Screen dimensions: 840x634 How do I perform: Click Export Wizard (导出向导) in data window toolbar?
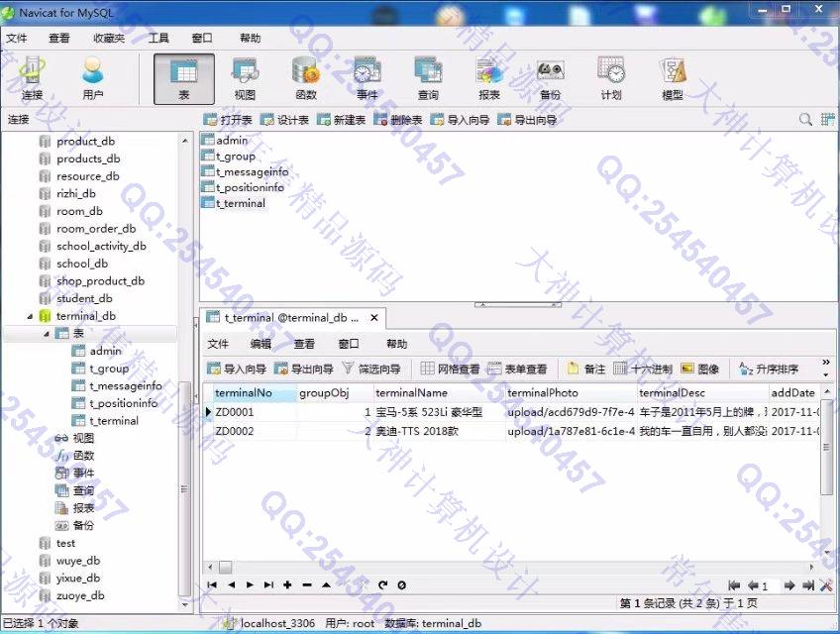[x=304, y=369]
